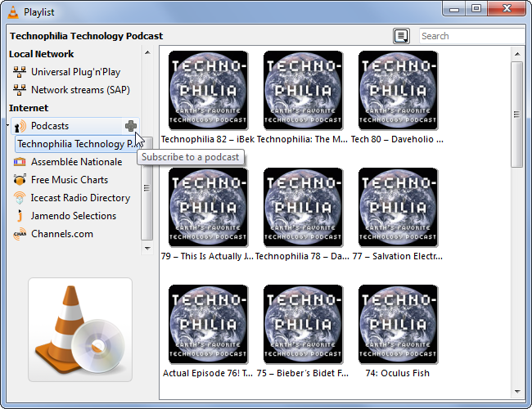The image size is (532, 409).
Task: Click the Network streams (SAP) icon
Action: (x=20, y=90)
